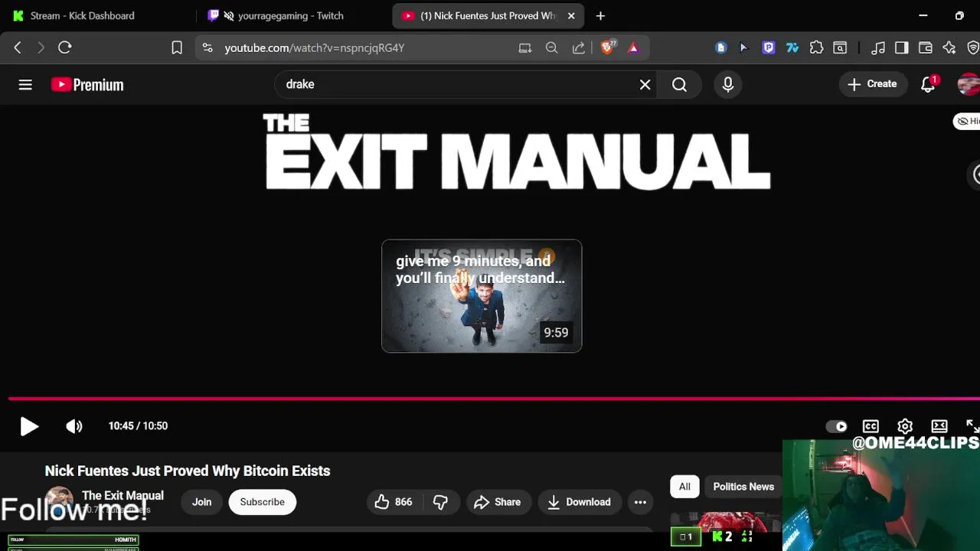Subscribe to The Exit Manual
This screenshot has height=551, width=980.
pyautogui.click(x=262, y=502)
